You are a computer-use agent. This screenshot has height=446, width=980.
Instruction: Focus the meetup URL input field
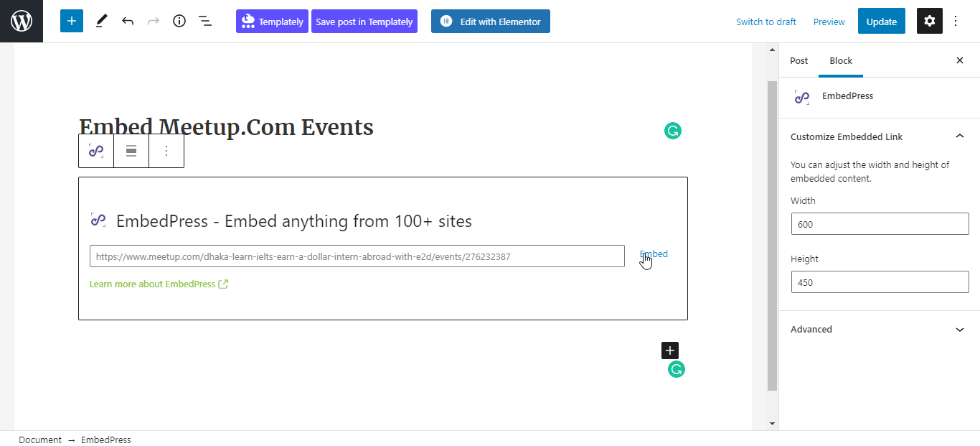pos(357,256)
